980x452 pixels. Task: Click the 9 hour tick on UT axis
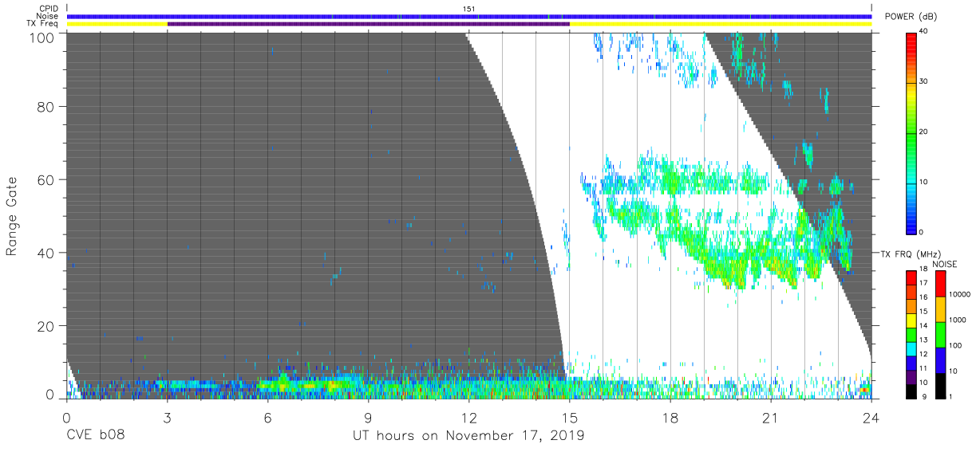[368, 417]
